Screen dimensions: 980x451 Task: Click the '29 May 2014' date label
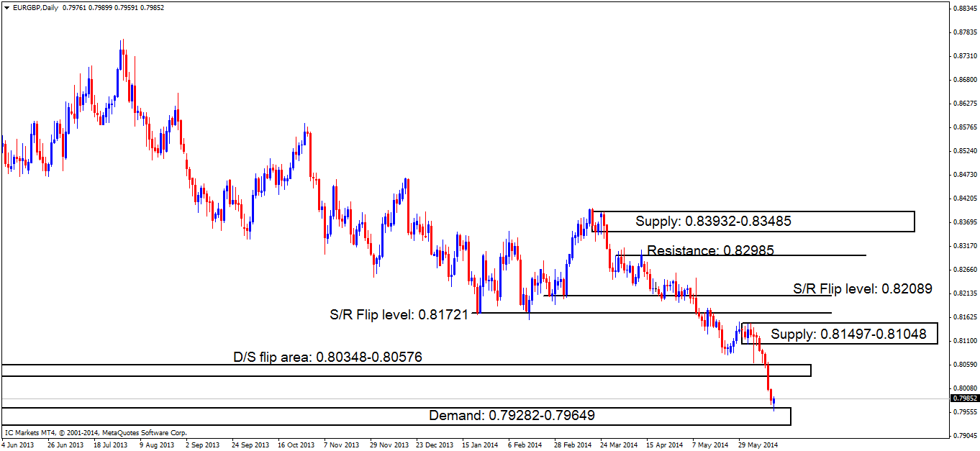(758, 445)
